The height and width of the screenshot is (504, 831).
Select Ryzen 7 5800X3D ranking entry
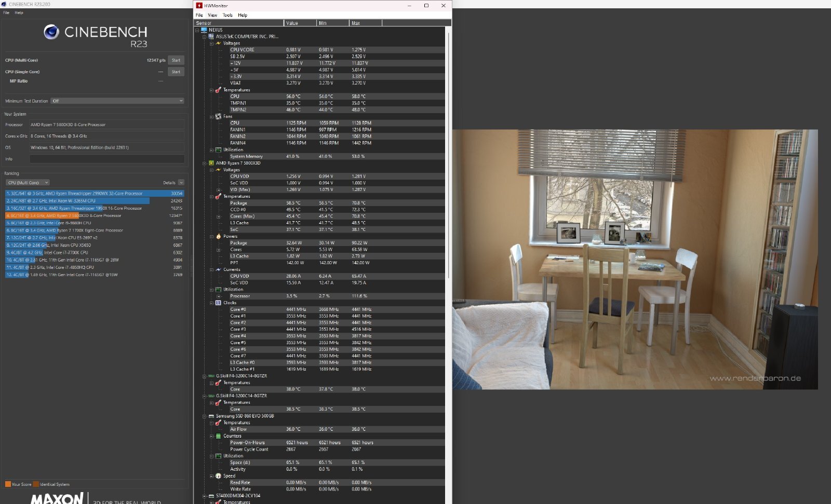pyautogui.click(x=95, y=215)
